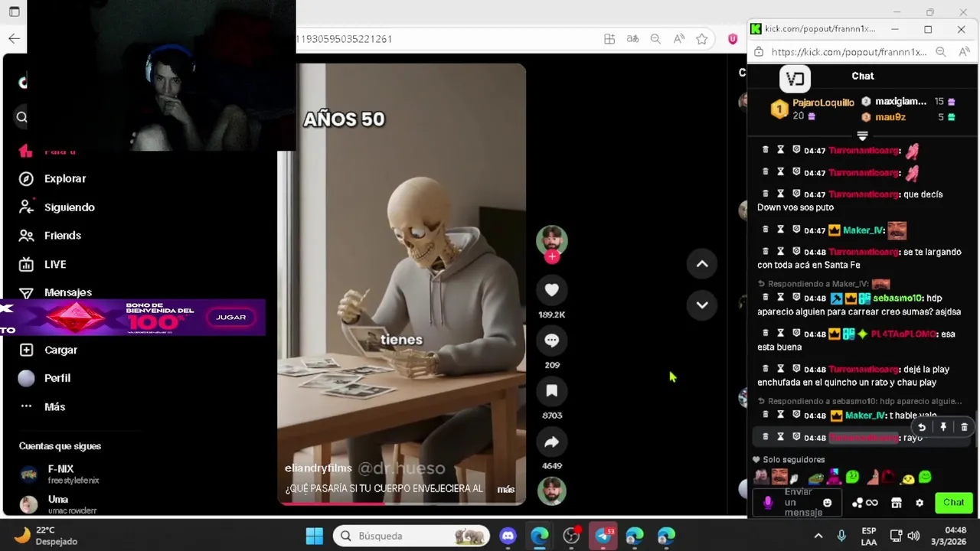Open the emoji picker in the chat input
The width and height of the screenshot is (980, 551).
827,503
